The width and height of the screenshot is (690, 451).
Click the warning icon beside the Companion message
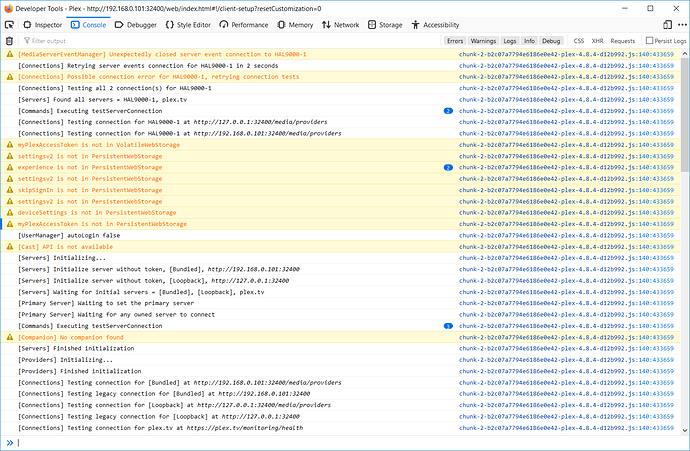coord(11,338)
